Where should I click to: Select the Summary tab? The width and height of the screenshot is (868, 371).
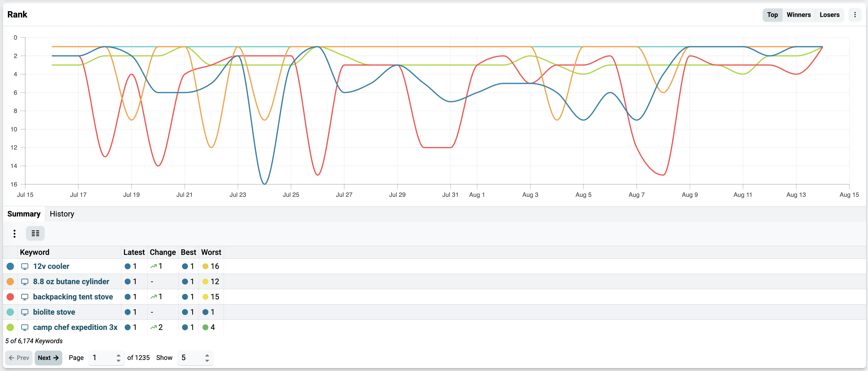(x=24, y=214)
